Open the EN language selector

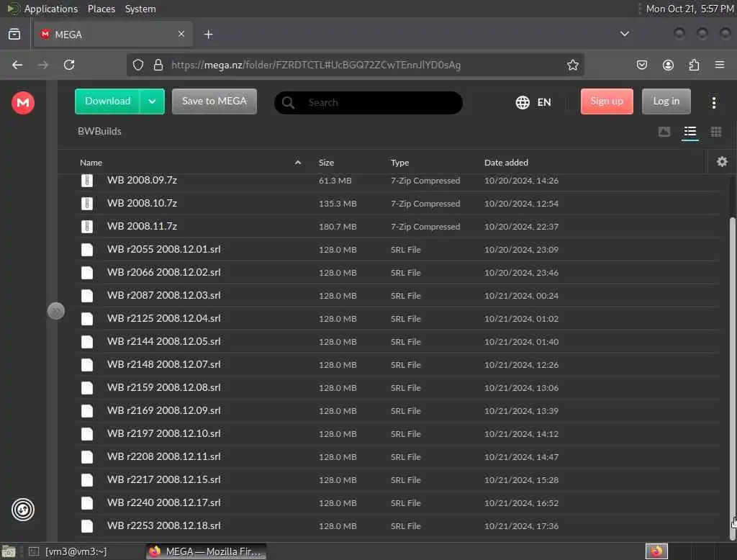(x=533, y=102)
